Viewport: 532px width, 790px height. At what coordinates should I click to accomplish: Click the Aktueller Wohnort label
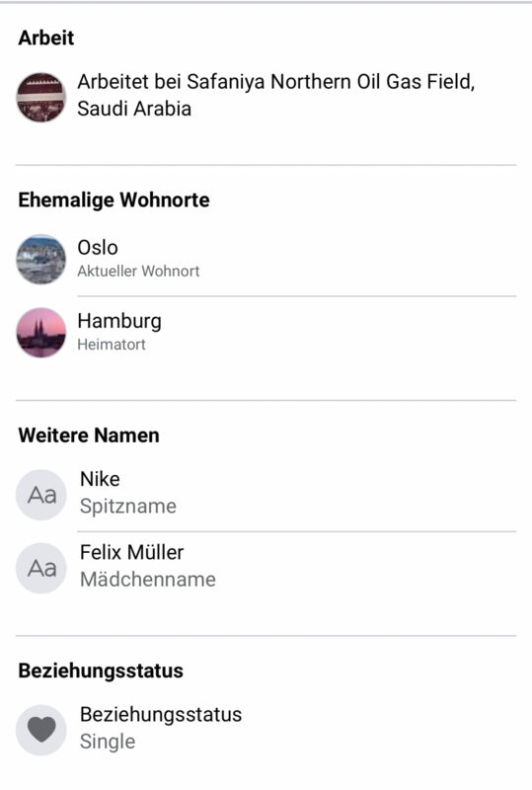click(x=138, y=271)
